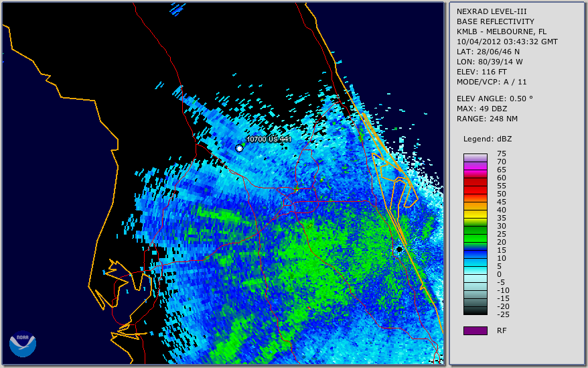The height and width of the screenshot is (368, 588).
Task: Click the 'LAT: 28/06/46 N' text
Action: click(488, 52)
